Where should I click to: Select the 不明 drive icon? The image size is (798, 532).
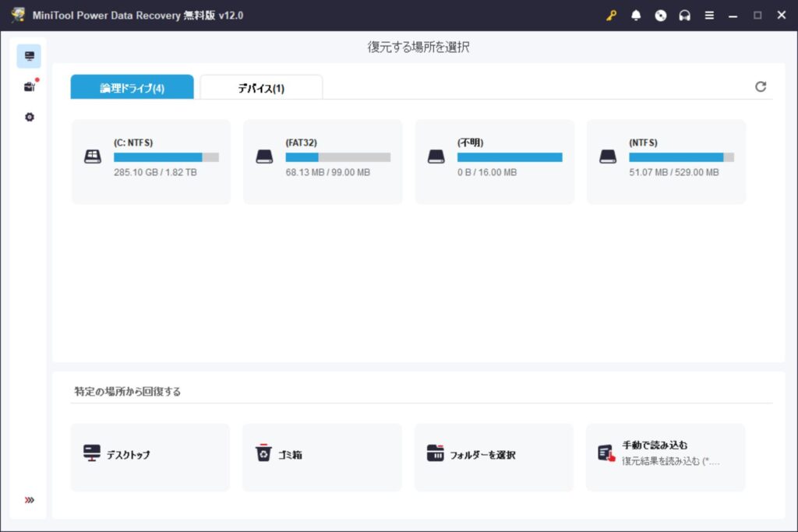(x=436, y=157)
